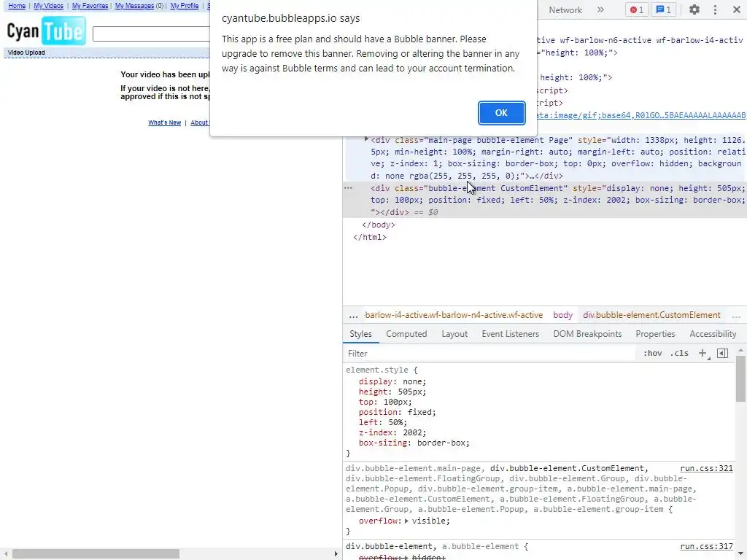Viewport: 747px width, 560px height.
Task: Open My Favorites link
Action: tap(90, 6)
